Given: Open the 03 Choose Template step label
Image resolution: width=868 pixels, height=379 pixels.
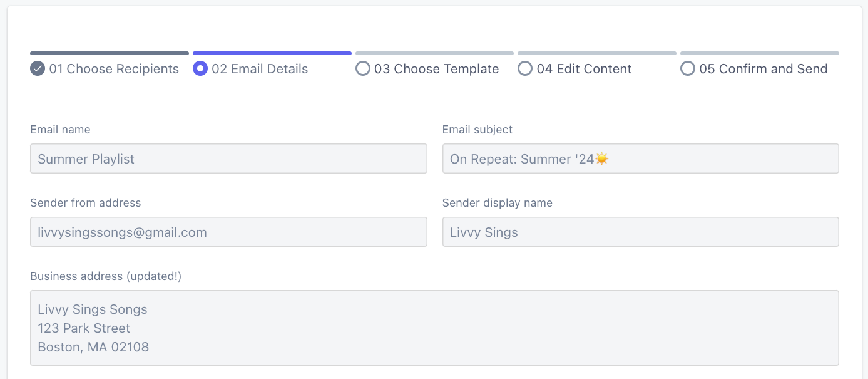Looking at the screenshot, I should point(436,69).
